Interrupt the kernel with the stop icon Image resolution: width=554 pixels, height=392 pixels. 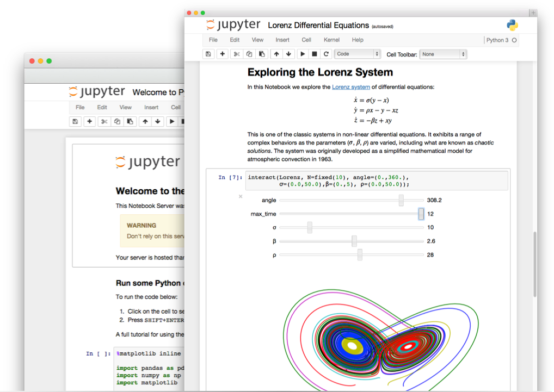316,54
